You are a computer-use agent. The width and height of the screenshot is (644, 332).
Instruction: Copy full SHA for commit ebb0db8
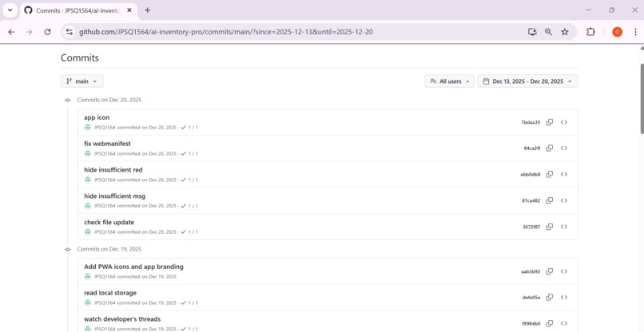[549, 175]
